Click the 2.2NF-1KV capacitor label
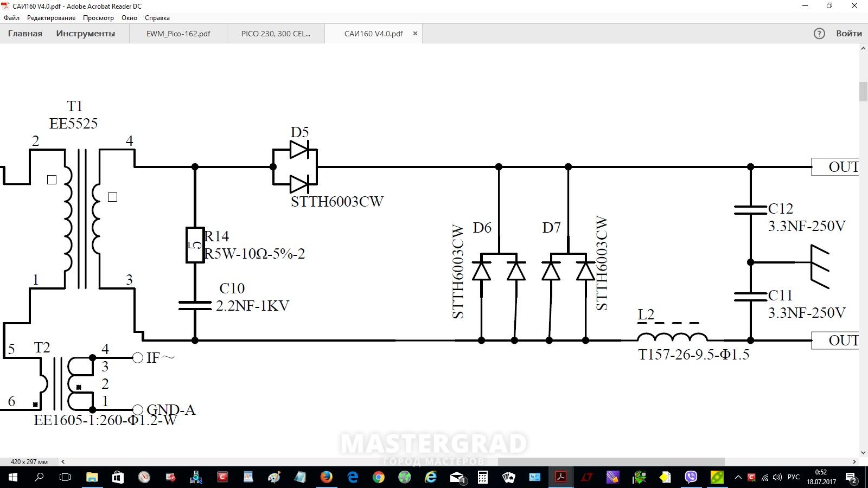 [x=252, y=306]
